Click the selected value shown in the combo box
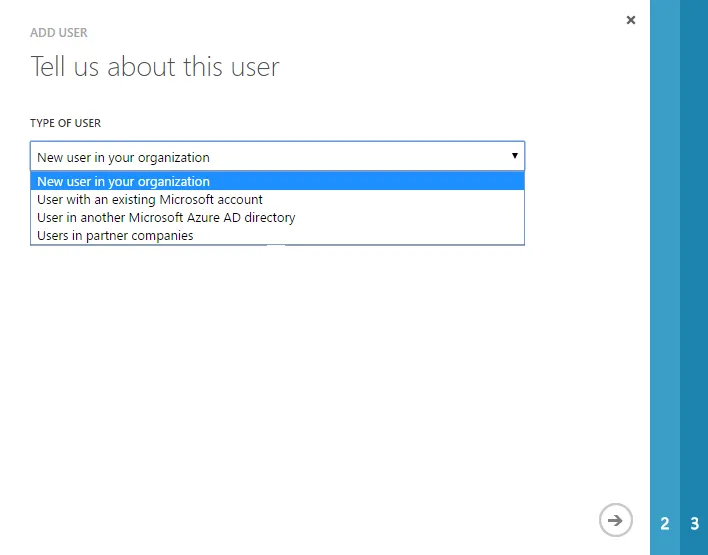This screenshot has height=555, width=708. (123, 157)
